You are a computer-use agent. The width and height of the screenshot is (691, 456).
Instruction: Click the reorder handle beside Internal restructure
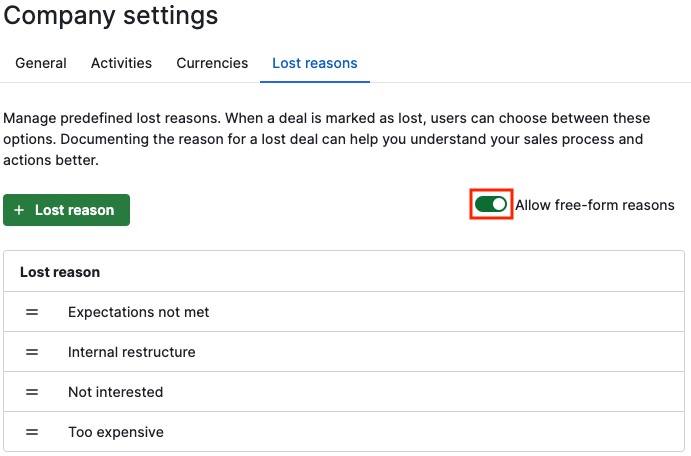[32, 352]
